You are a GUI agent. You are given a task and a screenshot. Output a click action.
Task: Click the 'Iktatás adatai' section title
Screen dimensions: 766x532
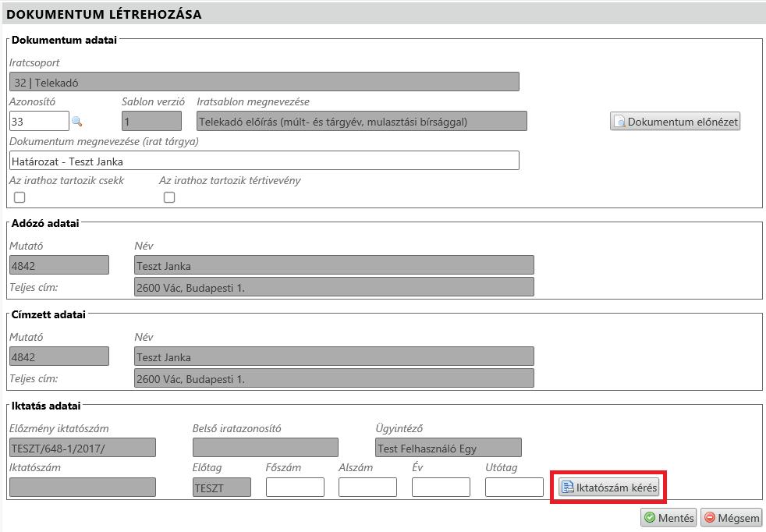click(46, 406)
